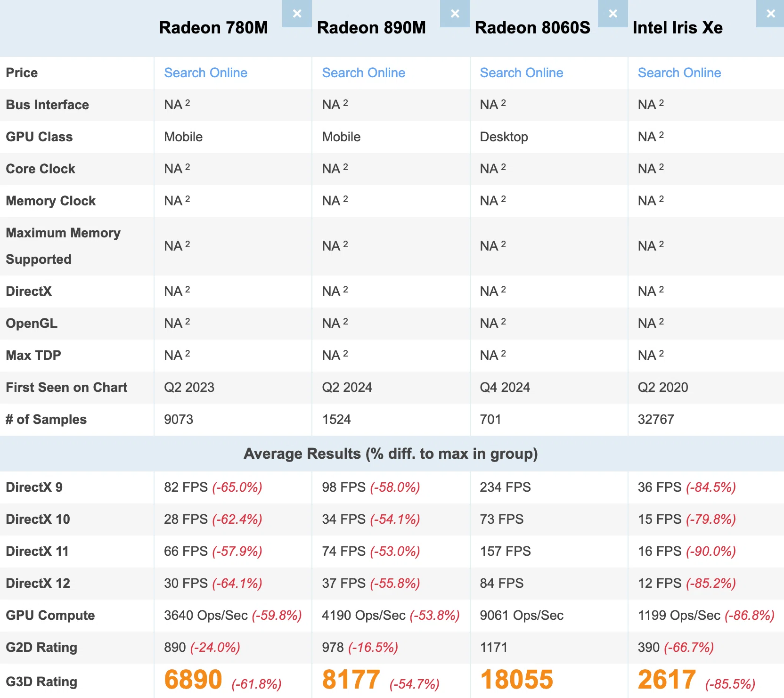Image resolution: width=784 pixels, height=698 pixels.
Task: Click the Q2 2020 first seen value
Action: click(662, 387)
